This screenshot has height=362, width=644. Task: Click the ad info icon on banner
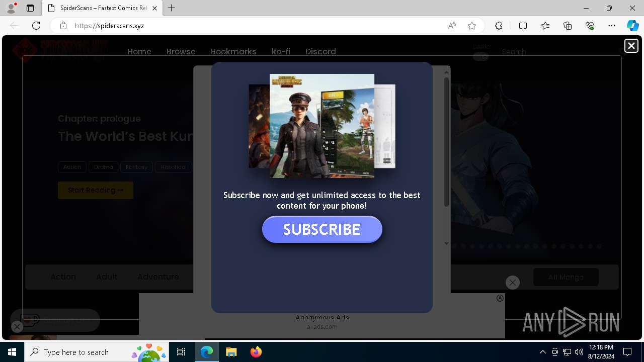click(500, 298)
